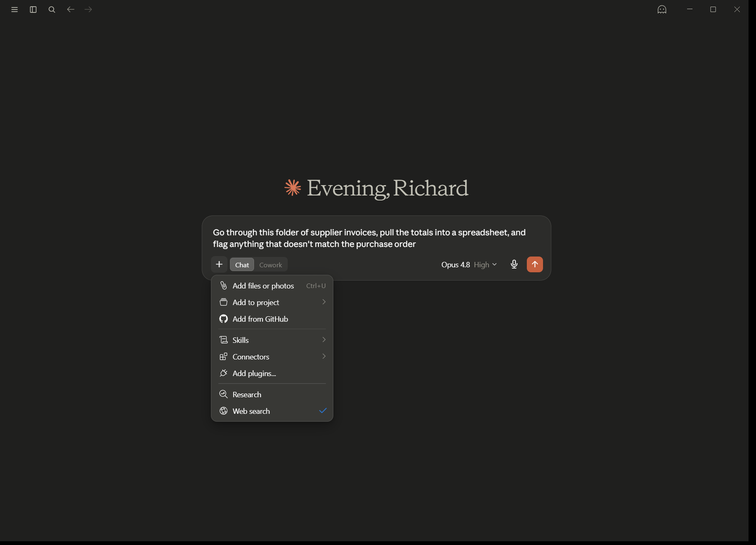Enable Research mode
The height and width of the screenshot is (545, 756).
click(x=272, y=394)
